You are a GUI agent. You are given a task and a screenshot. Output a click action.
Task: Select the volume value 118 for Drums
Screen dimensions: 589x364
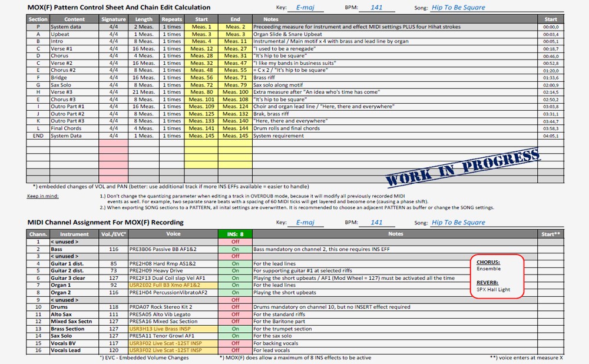coord(114,307)
